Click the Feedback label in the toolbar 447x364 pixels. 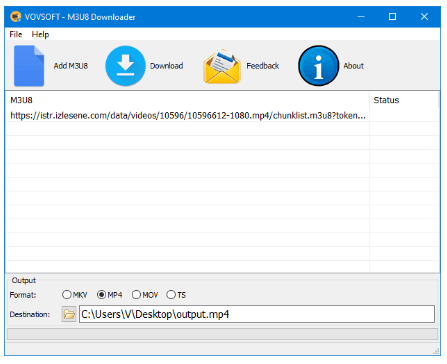point(263,66)
